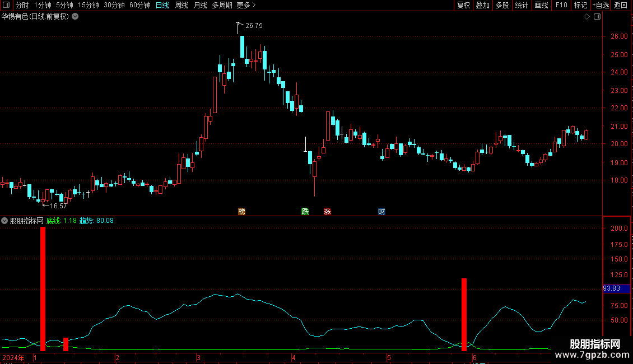Click the diamond icon above the chart

(x=587, y=17)
